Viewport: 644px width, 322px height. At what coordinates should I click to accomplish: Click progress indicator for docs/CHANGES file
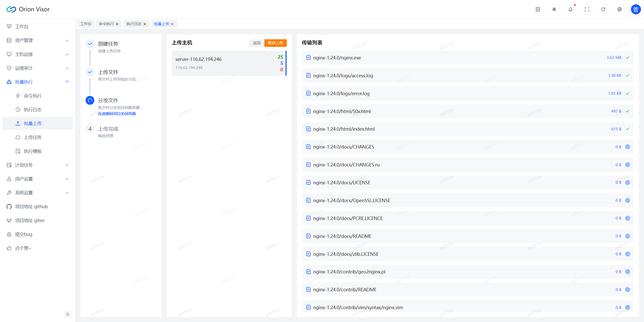(x=627, y=147)
